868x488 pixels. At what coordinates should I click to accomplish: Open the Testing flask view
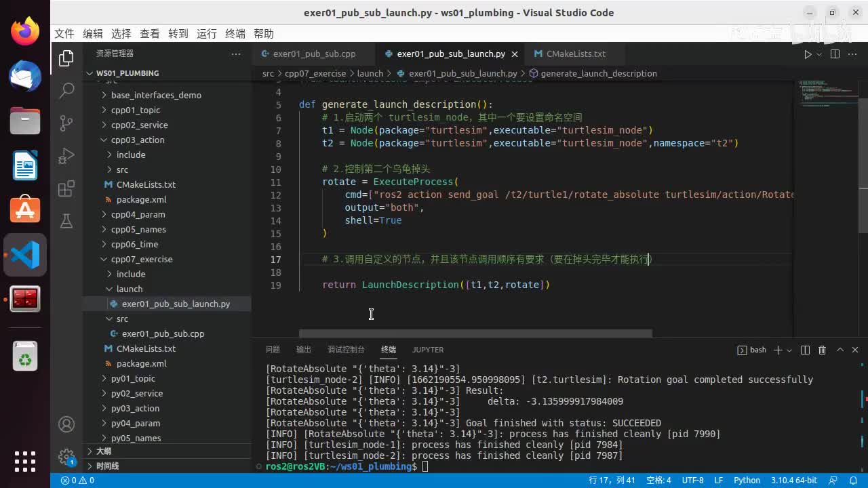pyautogui.click(x=66, y=220)
